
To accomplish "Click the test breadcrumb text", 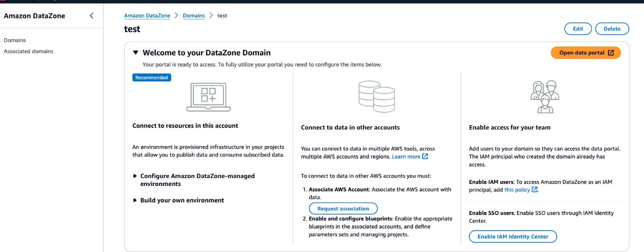I will pyautogui.click(x=222, y=15).
